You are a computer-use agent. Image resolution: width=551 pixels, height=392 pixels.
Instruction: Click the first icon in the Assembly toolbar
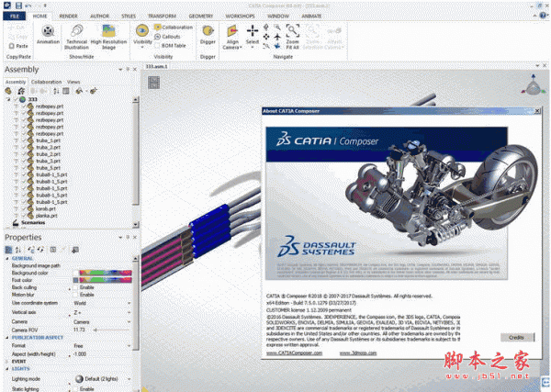[8, 91]
